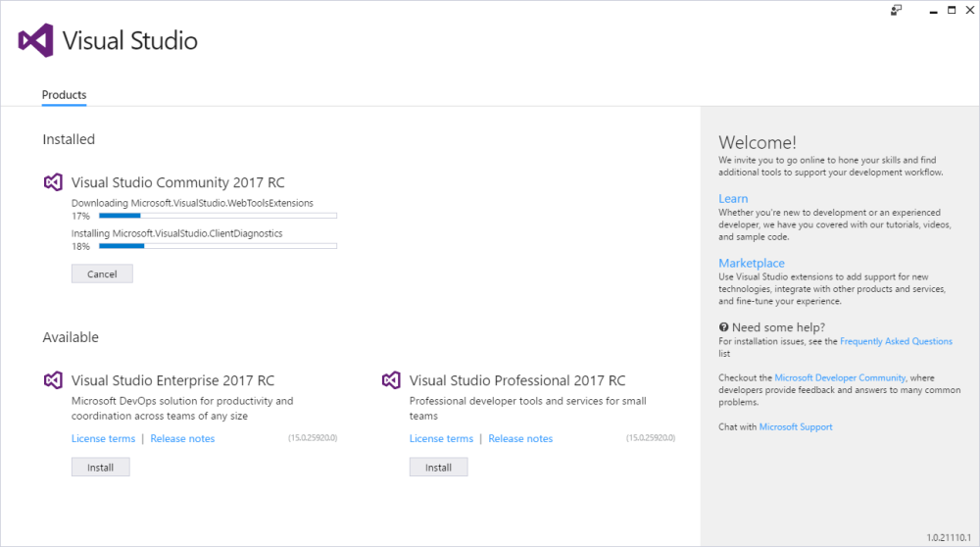Install Visual Studio Enterprise 2017 RC
Image resolution: width=980 pixels, height=547 pixels.
point(101,467)
